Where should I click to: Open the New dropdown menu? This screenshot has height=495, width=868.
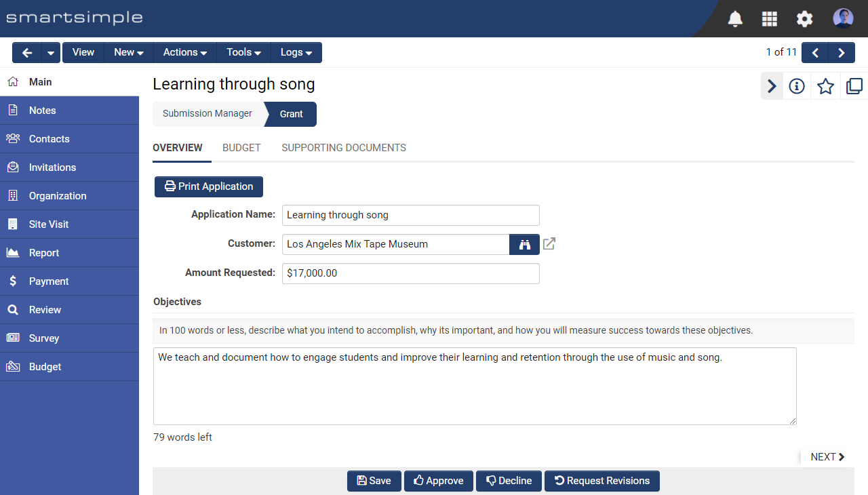129,52
